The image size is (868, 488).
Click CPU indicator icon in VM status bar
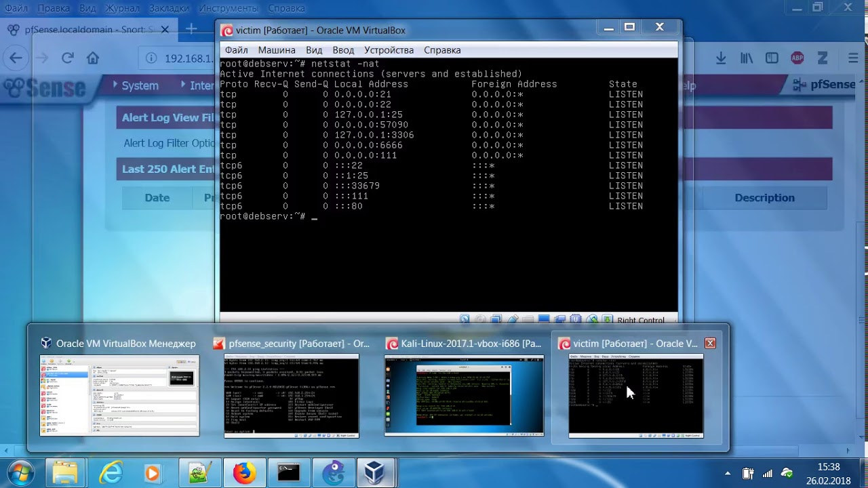[576, 320]
